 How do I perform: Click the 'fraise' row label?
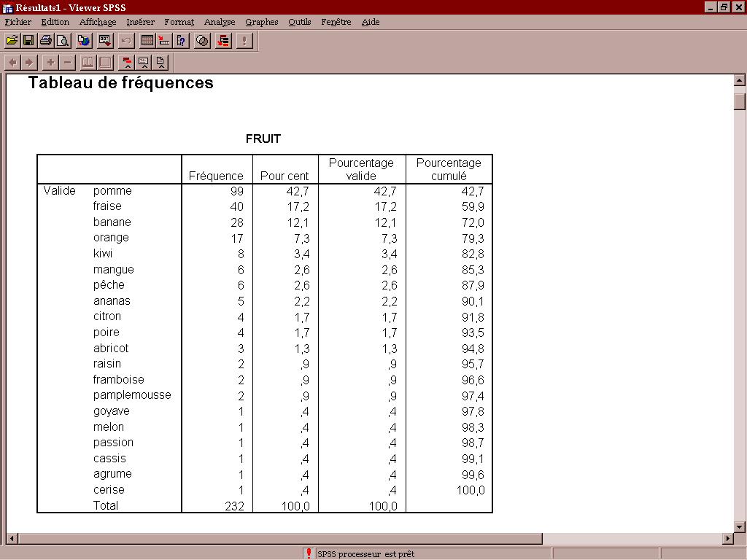(107, 206)
